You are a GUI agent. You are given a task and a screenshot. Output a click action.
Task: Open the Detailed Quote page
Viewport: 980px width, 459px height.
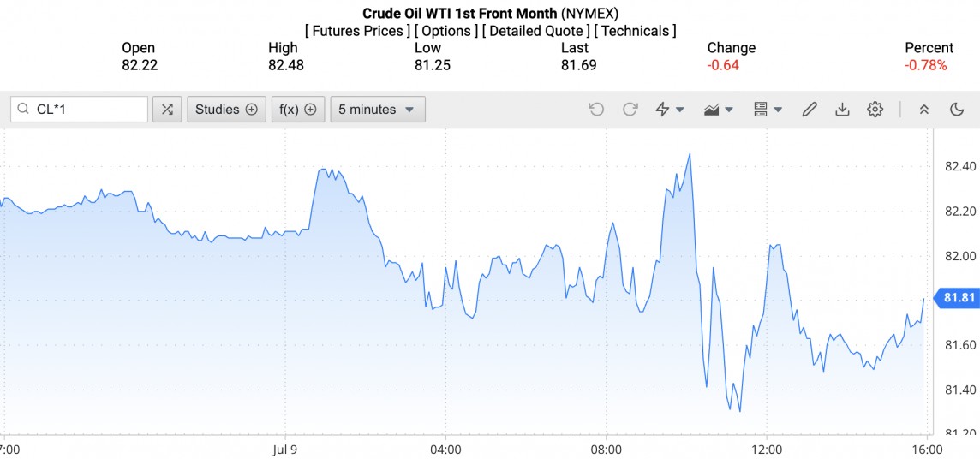535,31
